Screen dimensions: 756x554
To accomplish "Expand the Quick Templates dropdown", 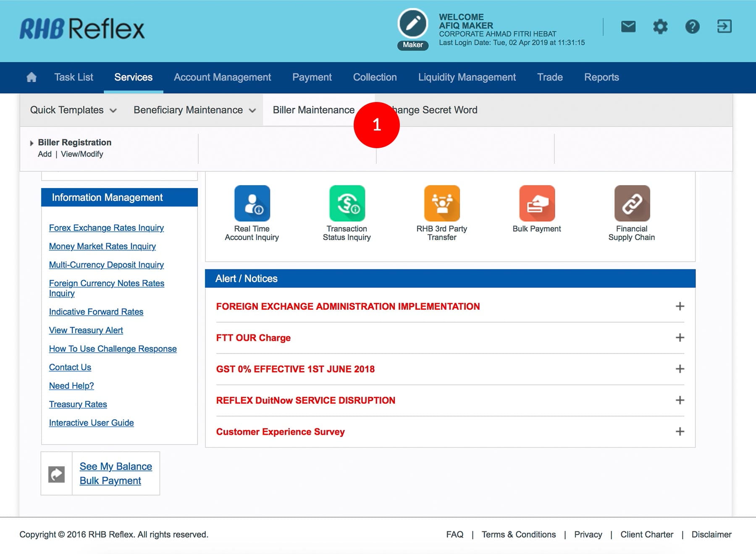I will click(x=73, y=110).
